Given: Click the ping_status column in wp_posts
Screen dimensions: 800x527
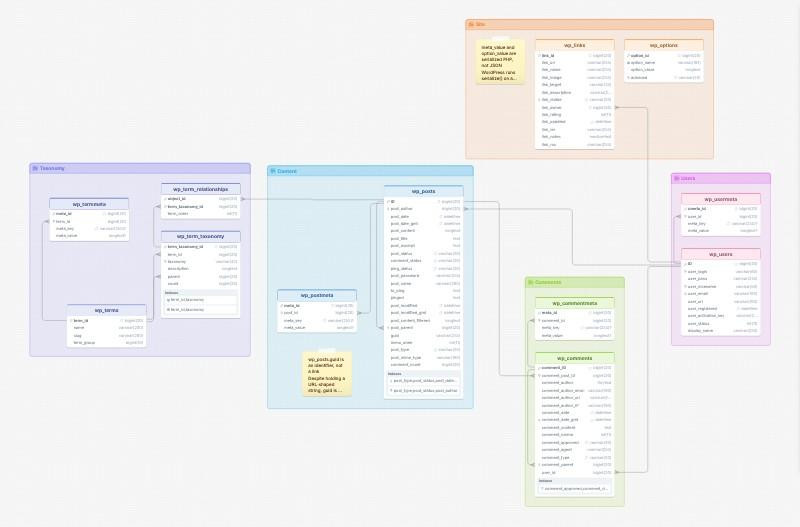Looking at the screenshot, I should pos(423,268).
